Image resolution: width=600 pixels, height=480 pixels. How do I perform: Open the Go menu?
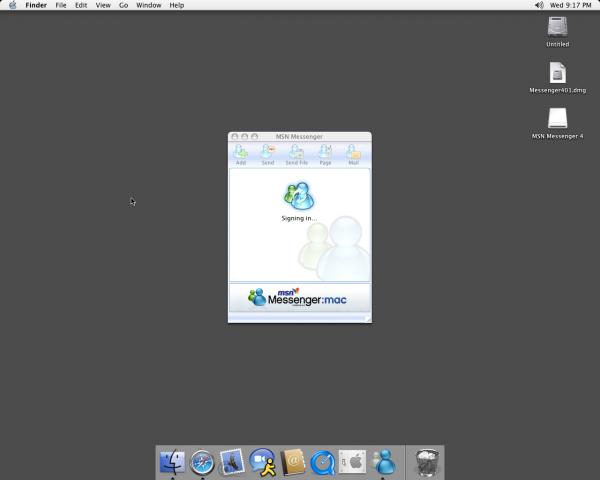point(123,5)
